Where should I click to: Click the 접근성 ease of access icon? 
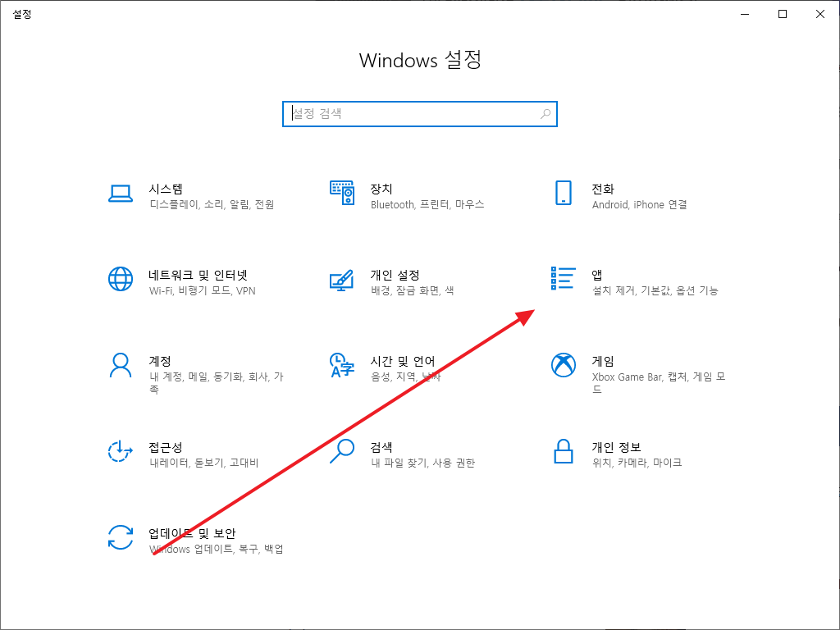(121, 451)
